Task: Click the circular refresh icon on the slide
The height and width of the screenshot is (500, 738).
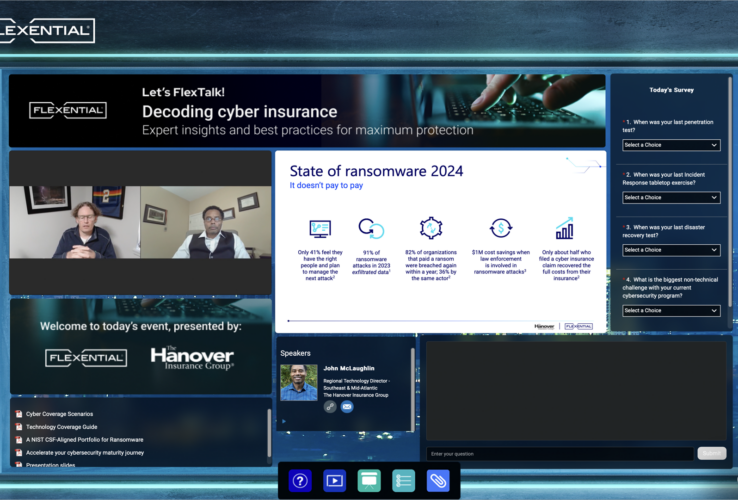Action: coord(371,228)
